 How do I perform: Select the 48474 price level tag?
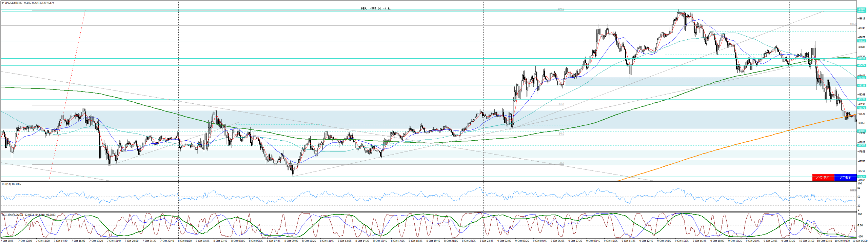coord(862,65)
